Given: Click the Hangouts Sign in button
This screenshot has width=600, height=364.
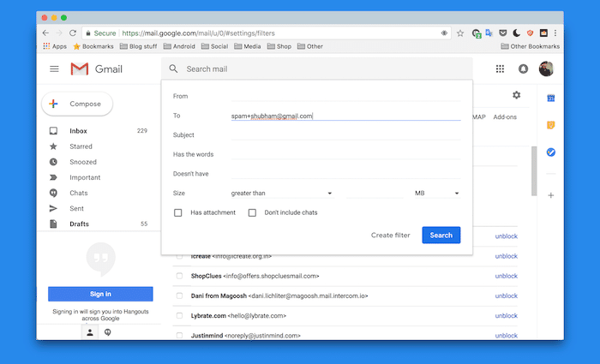Looking at the screenshot, I should 100,294.
